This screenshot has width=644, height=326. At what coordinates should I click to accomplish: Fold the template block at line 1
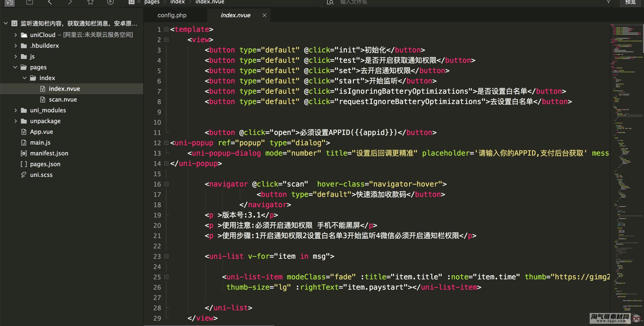(166, 29)
